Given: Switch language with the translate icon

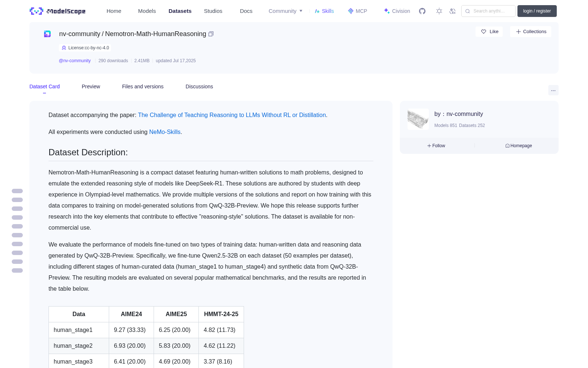Looking at the screenshot, I should pyautogui.click(x=452, y=11).
